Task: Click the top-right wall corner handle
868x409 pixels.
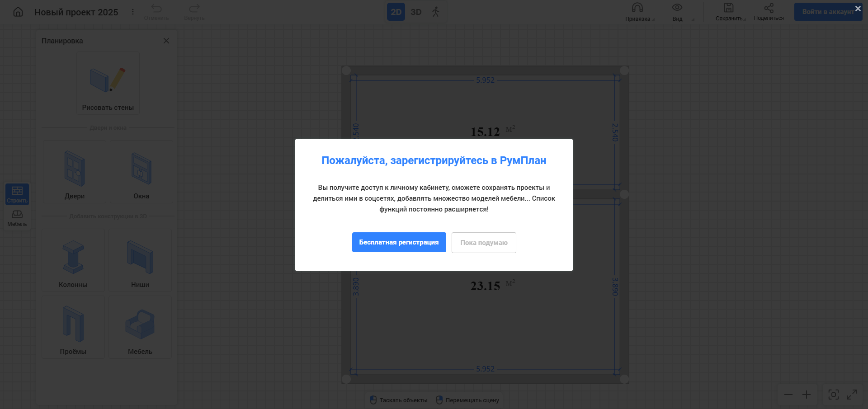Action: point(624,71)
